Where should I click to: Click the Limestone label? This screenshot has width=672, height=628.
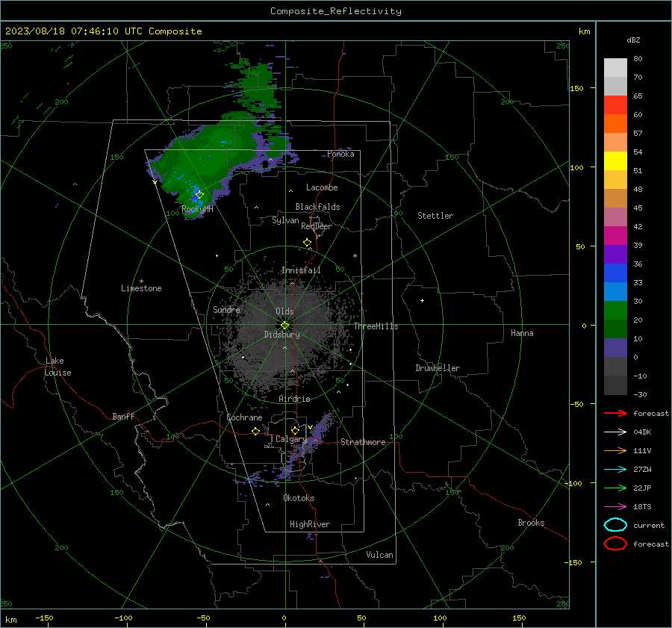tap(141, 288)
